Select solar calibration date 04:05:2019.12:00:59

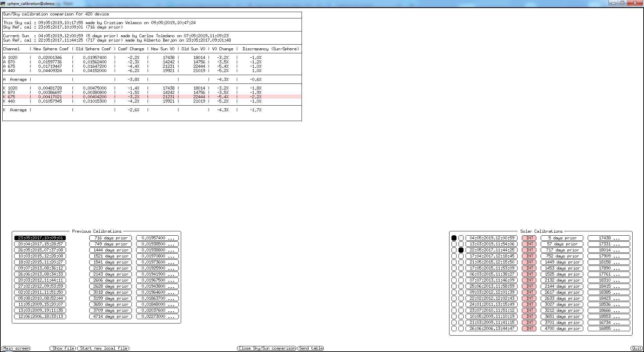[x=491, y=238]
